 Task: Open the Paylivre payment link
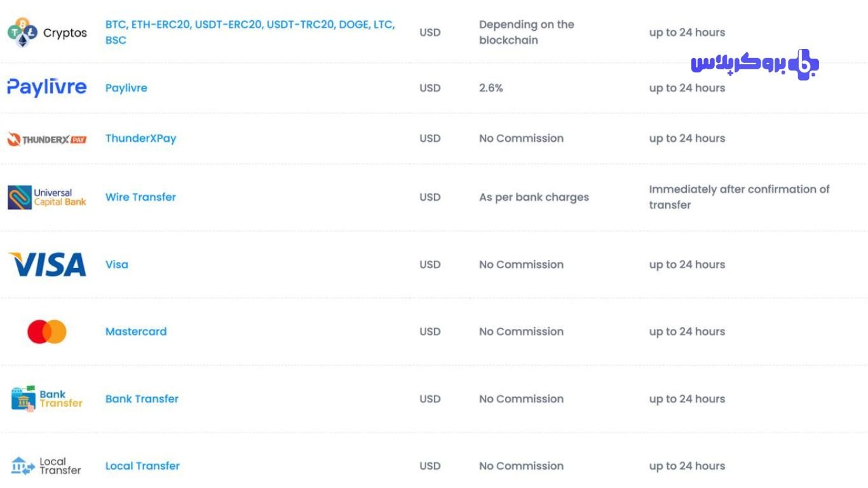[x=126, y=88]
